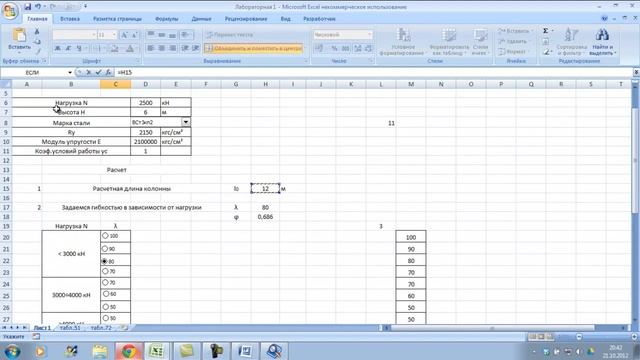Switch to the Разметка страницы tab
The image size is (640, 360).
(x=117, y=19)
